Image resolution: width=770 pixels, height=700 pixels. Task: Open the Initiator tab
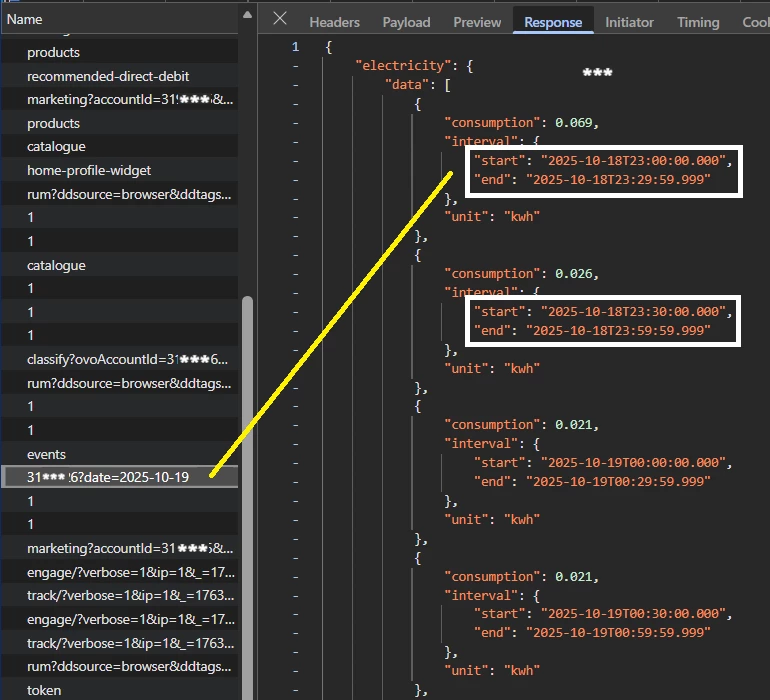coord(629,22)
